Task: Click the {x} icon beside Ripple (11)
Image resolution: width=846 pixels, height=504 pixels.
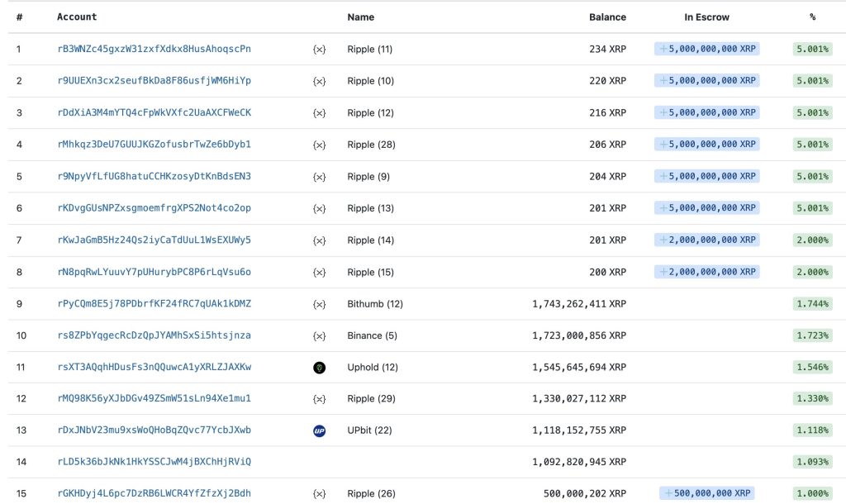Action: click(x=320, y=49)
